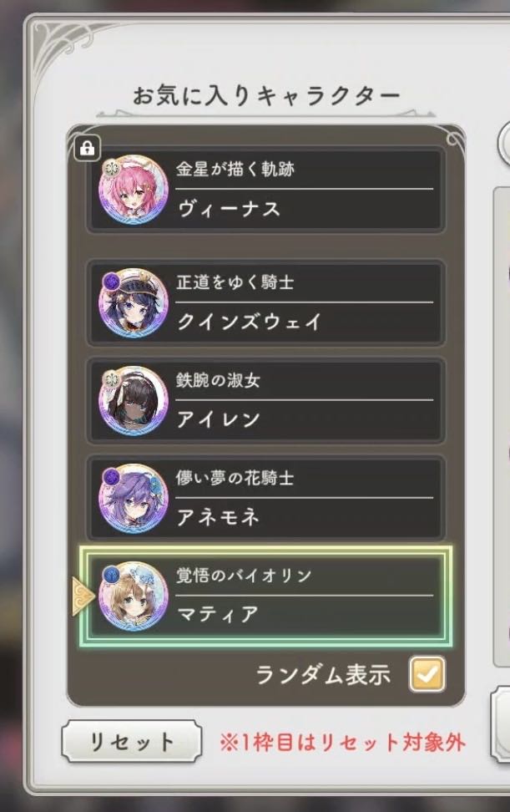
Task: Click attribute badge on アネモネ portrait
Action: click(x=110, y=478)
